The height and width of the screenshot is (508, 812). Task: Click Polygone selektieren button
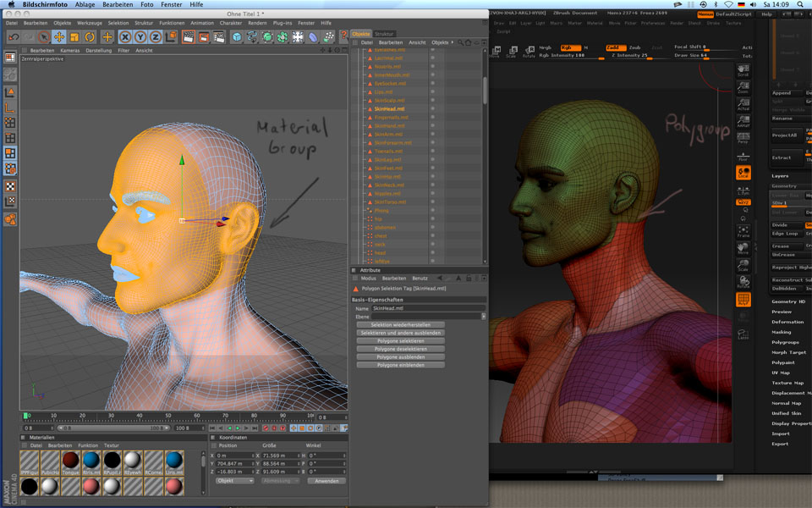(400, 340)
